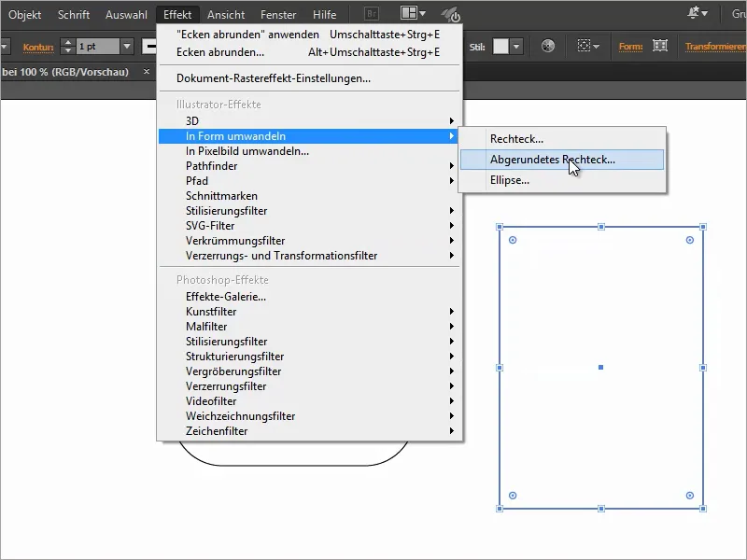Expand the Pathfinder submenu
Image resolution: width=747 pixels, height=560 pixels.
coord(309,166)
